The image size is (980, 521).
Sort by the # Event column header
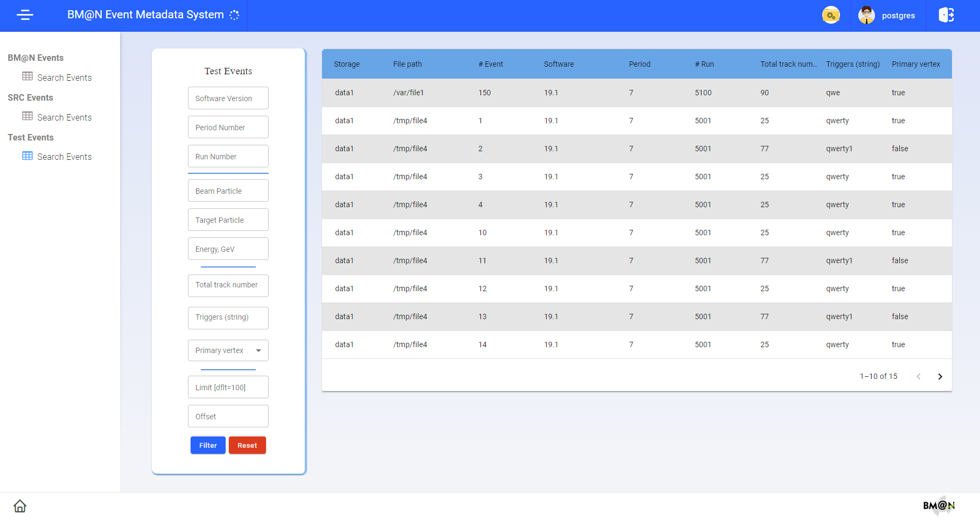click(491, 64)
